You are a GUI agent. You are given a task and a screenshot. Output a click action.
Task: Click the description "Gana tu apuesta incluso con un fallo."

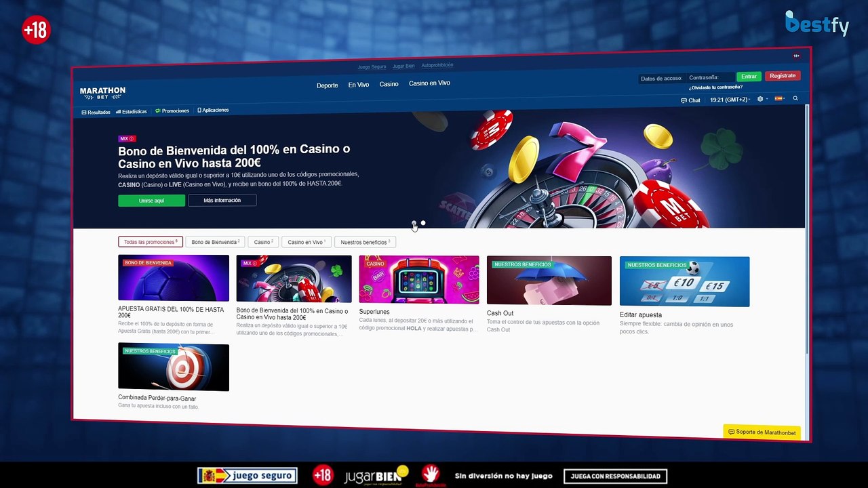[159, 407]
